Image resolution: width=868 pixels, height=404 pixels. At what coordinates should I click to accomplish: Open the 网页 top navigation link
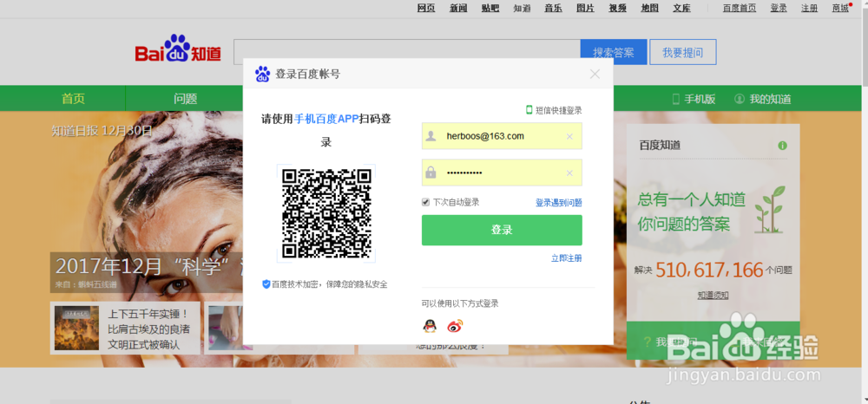[425, 8]
